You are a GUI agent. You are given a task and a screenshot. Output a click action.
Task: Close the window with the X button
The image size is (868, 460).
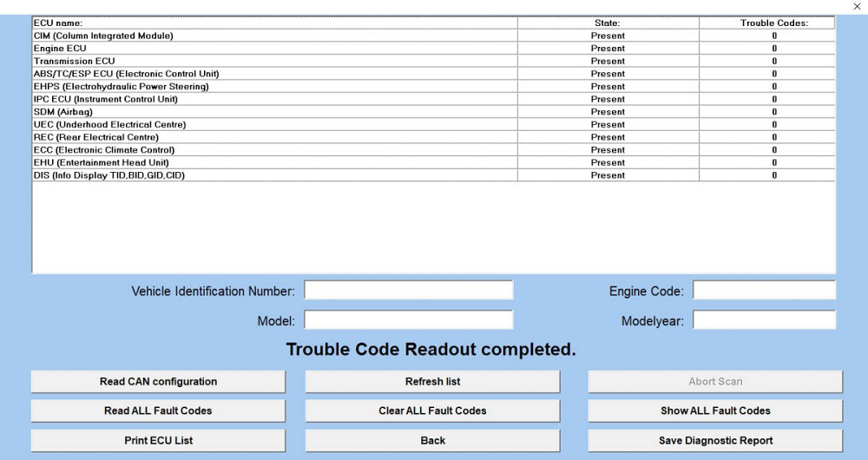(857, 7)
